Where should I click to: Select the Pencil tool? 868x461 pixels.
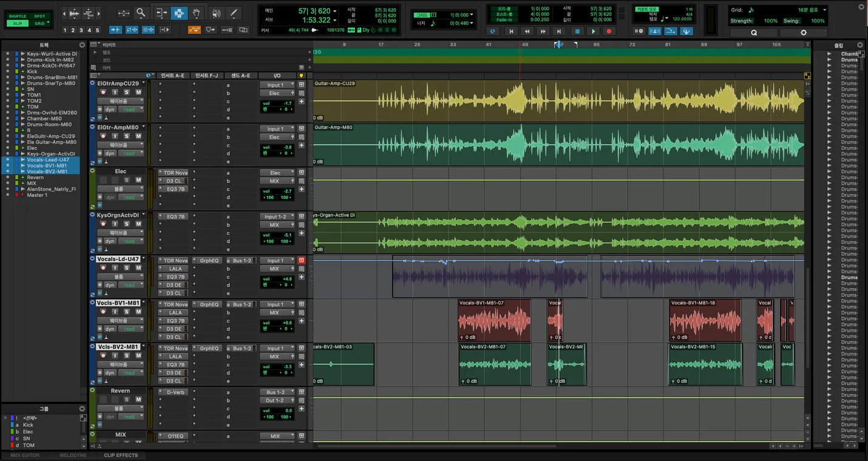pyautogui.click(x=234, y=13)
